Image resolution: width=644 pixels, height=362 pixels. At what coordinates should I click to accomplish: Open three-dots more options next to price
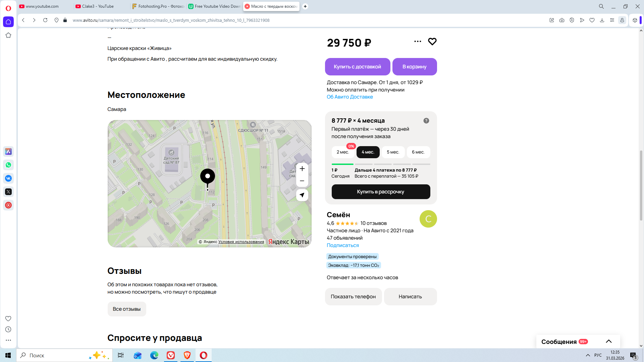tap(418, 42)
